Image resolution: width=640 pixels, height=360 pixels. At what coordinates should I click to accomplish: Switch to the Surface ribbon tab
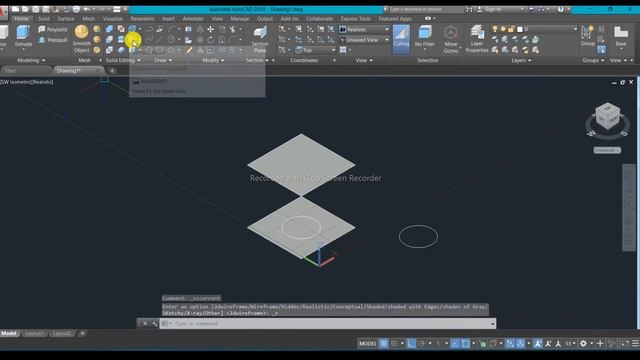click(66, 19)
